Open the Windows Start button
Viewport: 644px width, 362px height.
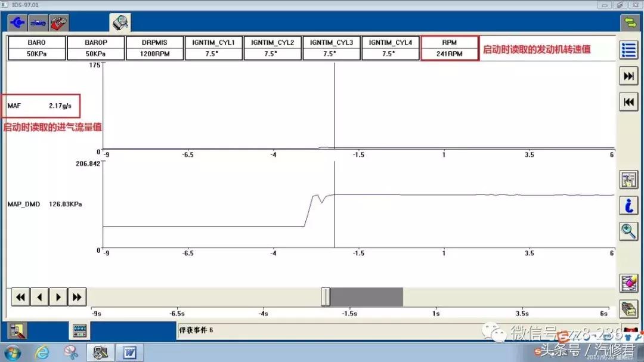[13, 353]
